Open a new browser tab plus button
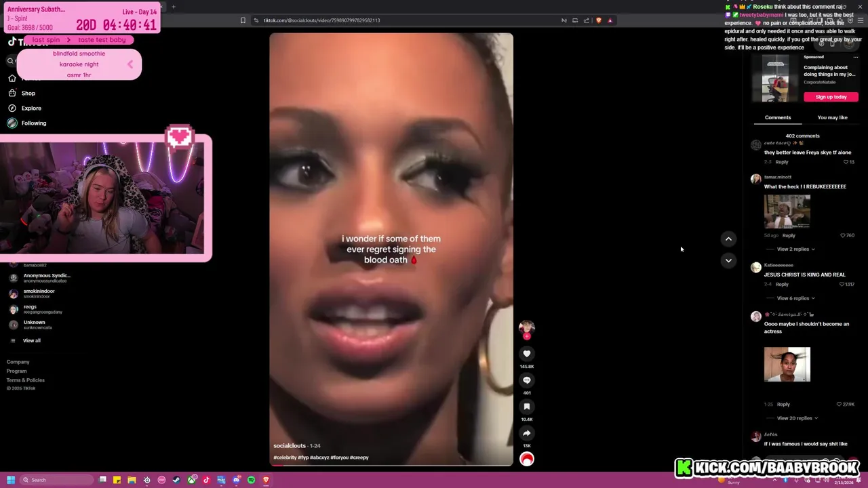This screenshot has height=488, width=868. pos(174,7)
